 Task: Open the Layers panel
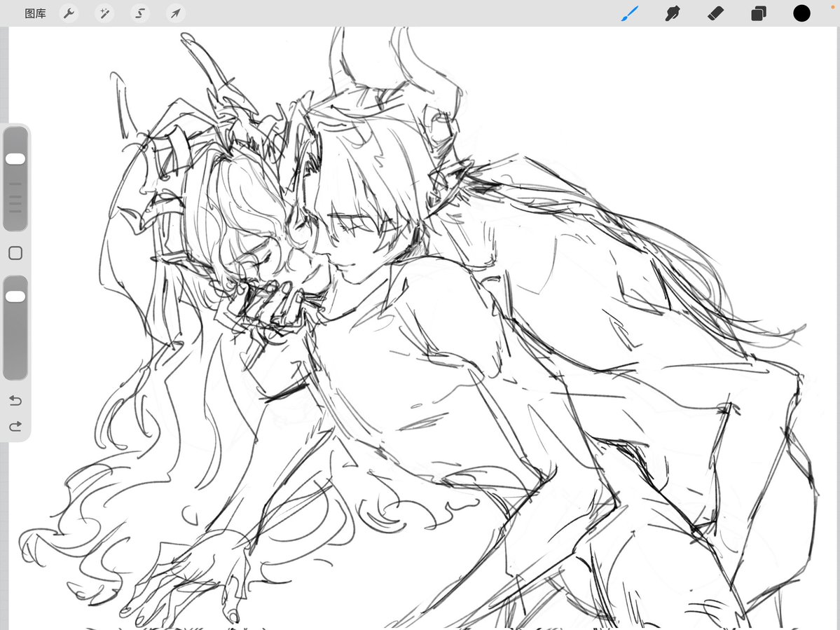(759, 13)
